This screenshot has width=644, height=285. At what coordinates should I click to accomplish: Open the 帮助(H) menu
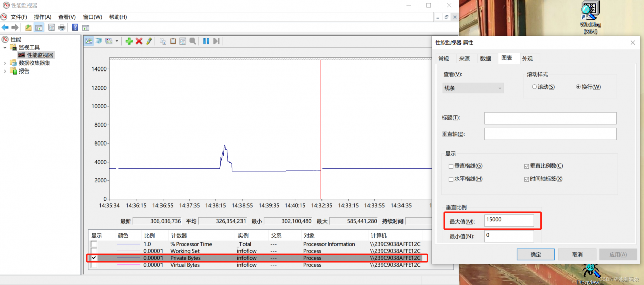[118, 17]
